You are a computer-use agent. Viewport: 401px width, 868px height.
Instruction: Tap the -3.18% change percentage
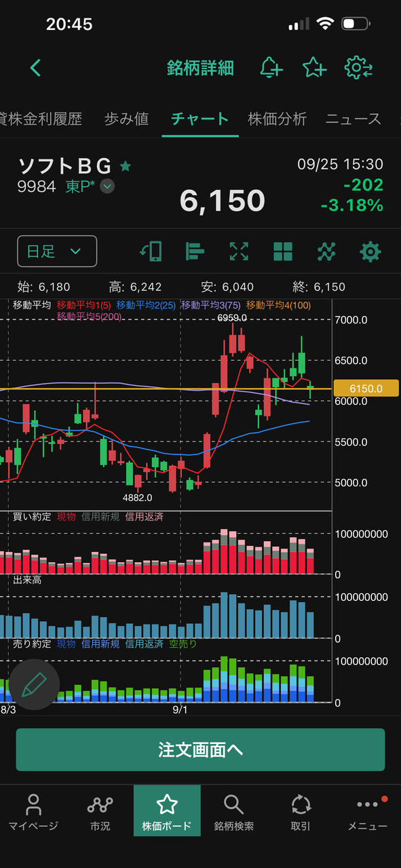[x=351, y=204]
